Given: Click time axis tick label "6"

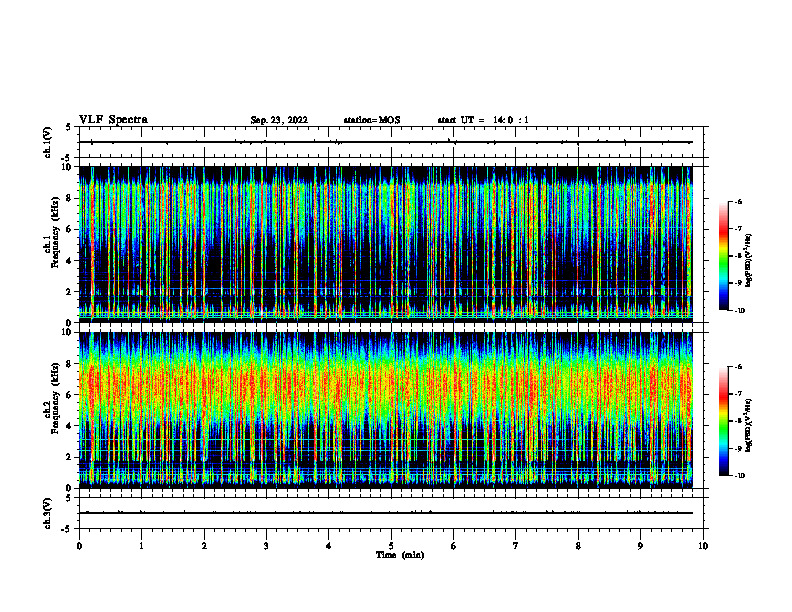Looking at the screenshot, I should tap(454, 546).
